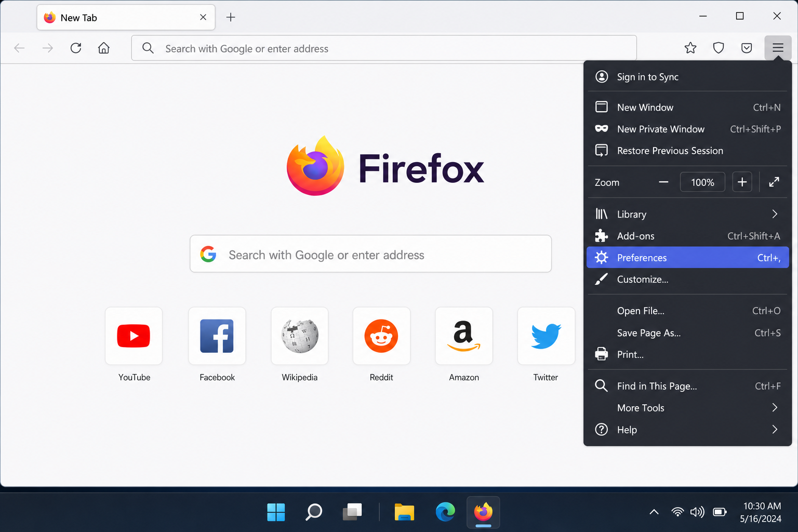Select the New Tab tab
This screenshot has width=798, height=532.
126,18
